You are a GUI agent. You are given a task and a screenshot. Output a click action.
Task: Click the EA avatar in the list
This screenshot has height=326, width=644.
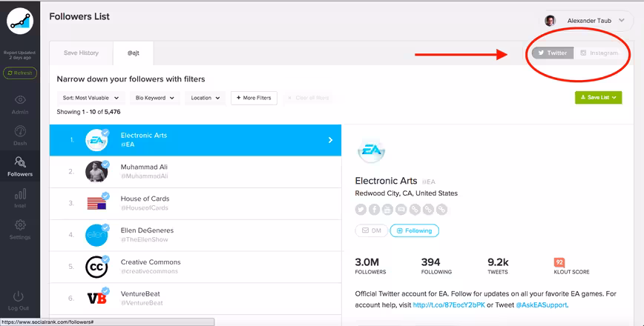coord(96,140)
